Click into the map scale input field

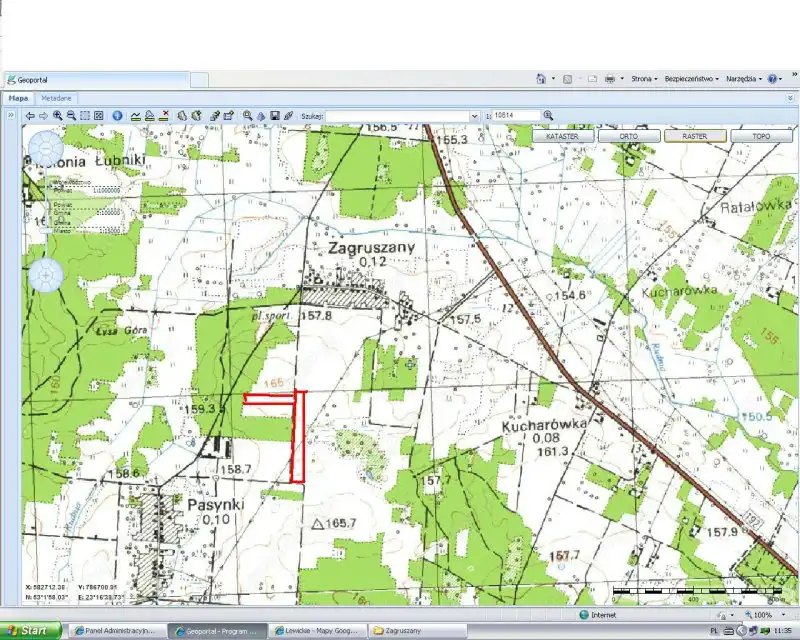tap(516, 116)
